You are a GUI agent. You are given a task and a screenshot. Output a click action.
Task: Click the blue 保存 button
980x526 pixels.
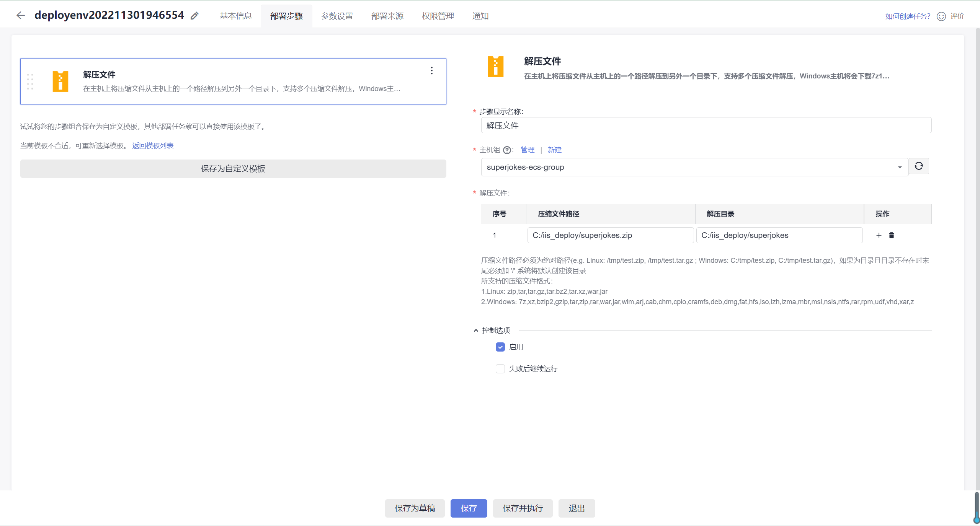[469, 508]
